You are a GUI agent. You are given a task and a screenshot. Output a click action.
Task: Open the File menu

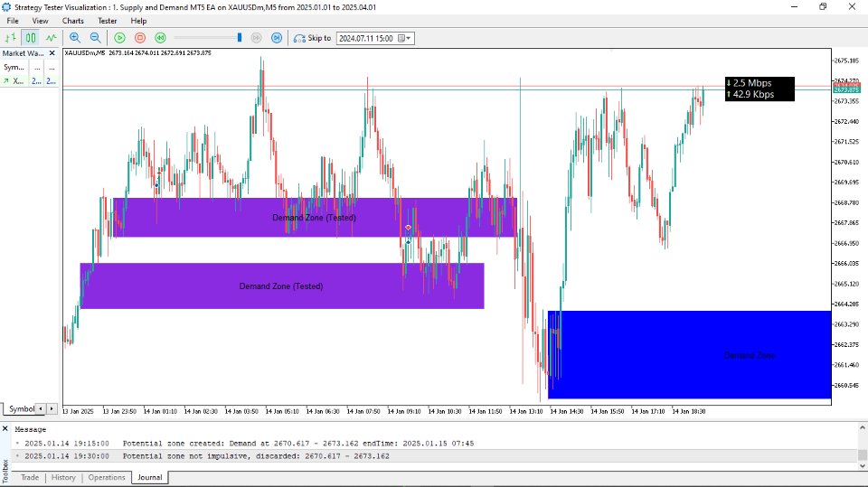point(13,21)
